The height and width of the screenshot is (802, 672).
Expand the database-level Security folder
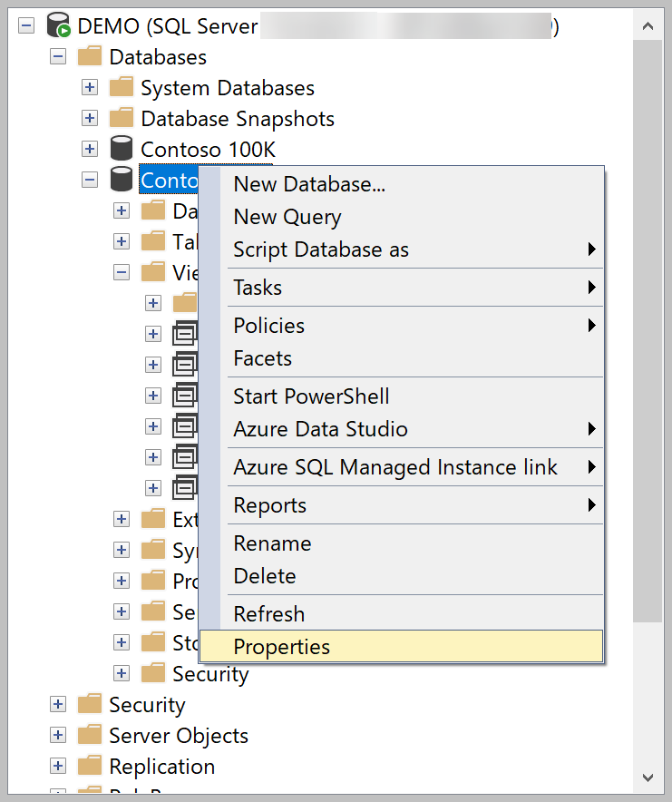[122, 673]
